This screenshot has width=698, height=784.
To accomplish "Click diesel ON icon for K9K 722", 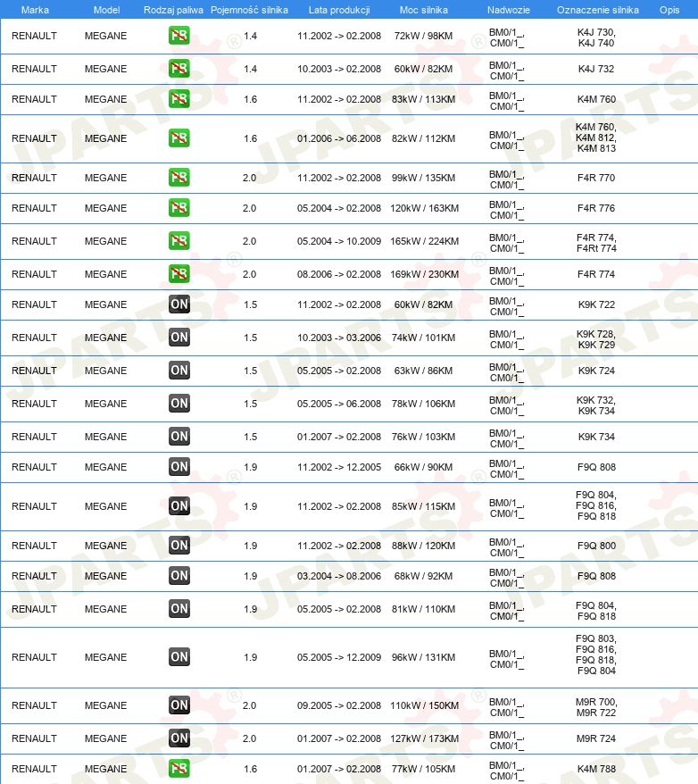I will pyautogui.click(x=179, y=304).
